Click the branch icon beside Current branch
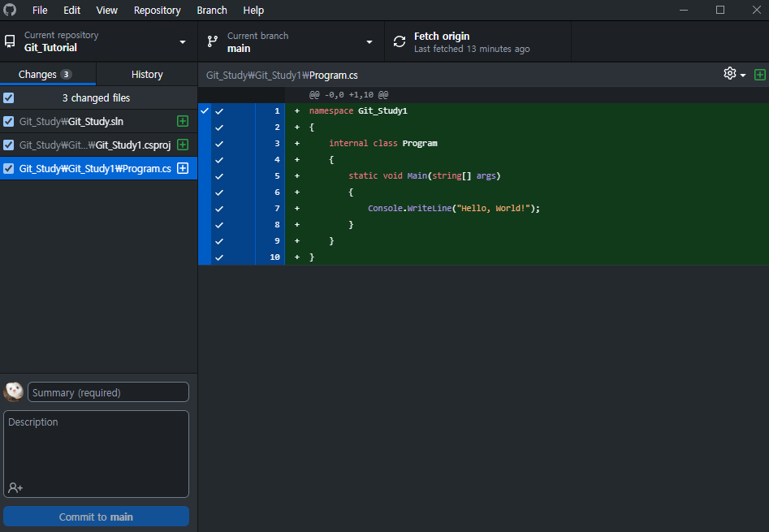Image resolution: width=769 pixels, height=532 pixels. point(213,41)
